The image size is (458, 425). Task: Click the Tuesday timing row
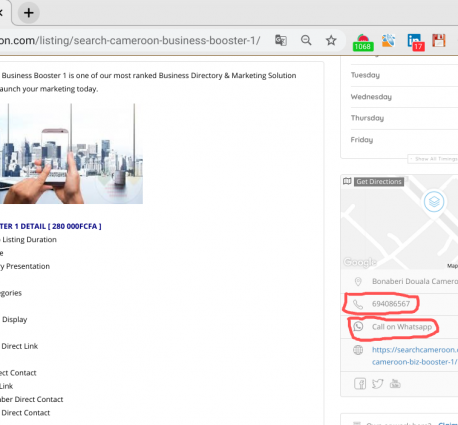[404, 75]
